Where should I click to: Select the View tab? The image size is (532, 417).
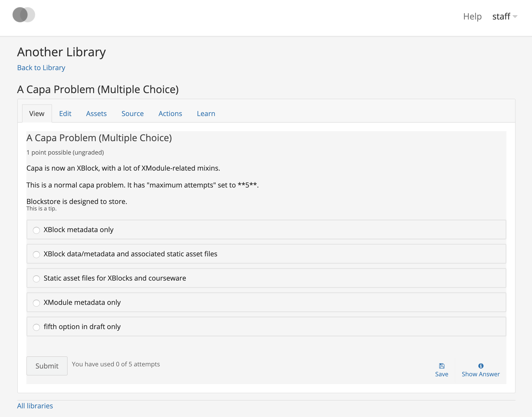tap(37, 113)
